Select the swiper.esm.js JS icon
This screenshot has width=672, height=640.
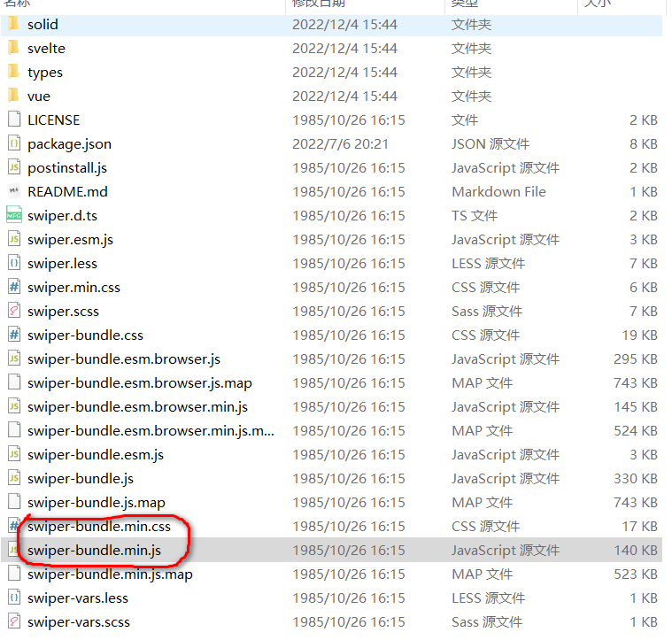[x=14, y=239]
